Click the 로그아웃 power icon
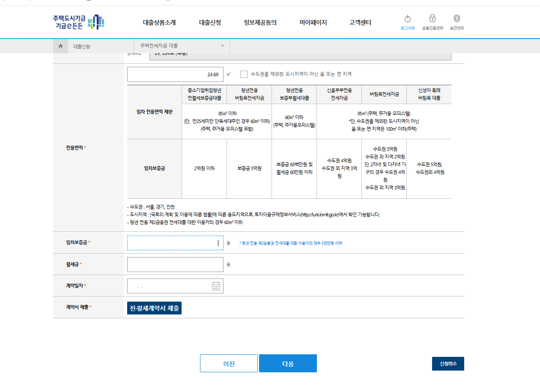This screenshot has height=392, width=540. [x=408, y=19]
